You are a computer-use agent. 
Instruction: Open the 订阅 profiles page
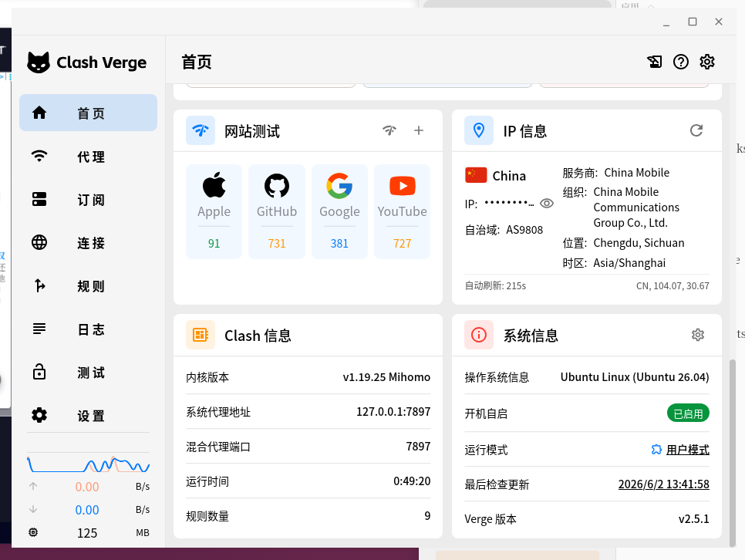point(88,199)
